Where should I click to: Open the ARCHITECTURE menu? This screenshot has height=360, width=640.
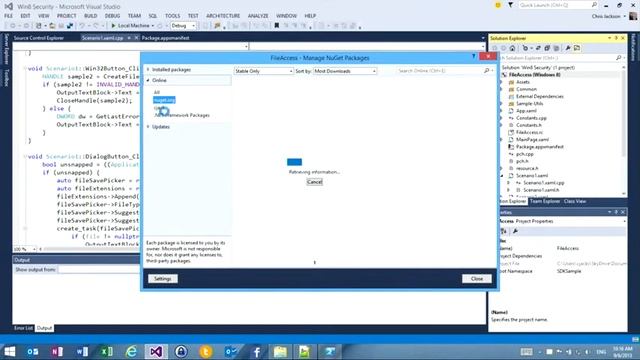point(223,16)
